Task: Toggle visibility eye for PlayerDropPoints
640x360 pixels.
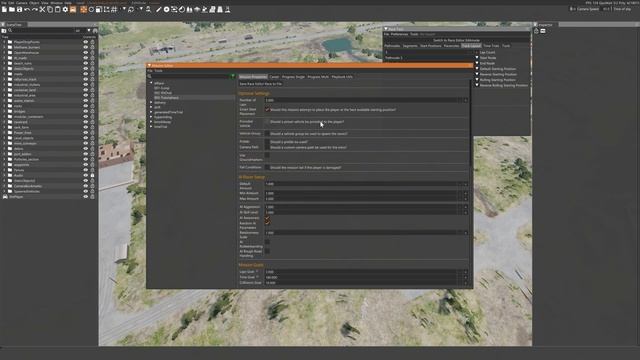Action: click(x=86, y=42)
